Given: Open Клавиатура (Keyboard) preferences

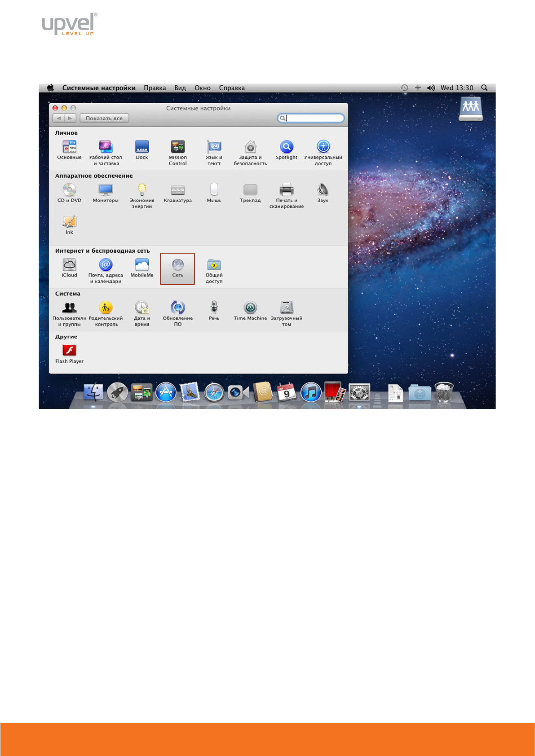Looking at the screenshot, I should pyautogui.click(x=178, y=190).
